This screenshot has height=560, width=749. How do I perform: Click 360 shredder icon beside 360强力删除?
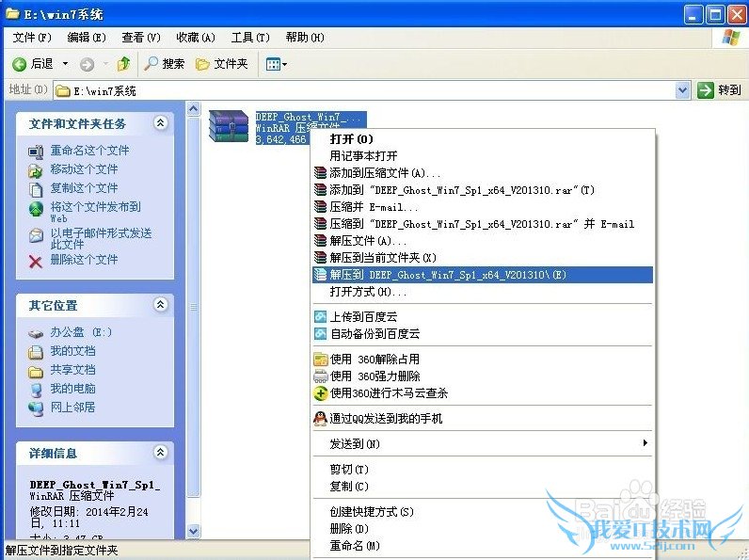(x=320, y=376)
